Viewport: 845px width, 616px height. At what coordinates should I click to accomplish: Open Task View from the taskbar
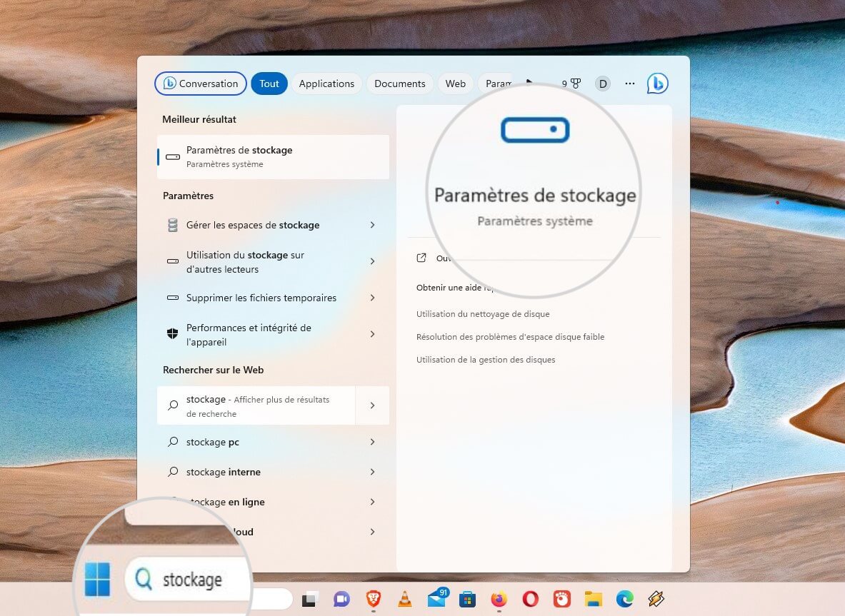(309, 599)
